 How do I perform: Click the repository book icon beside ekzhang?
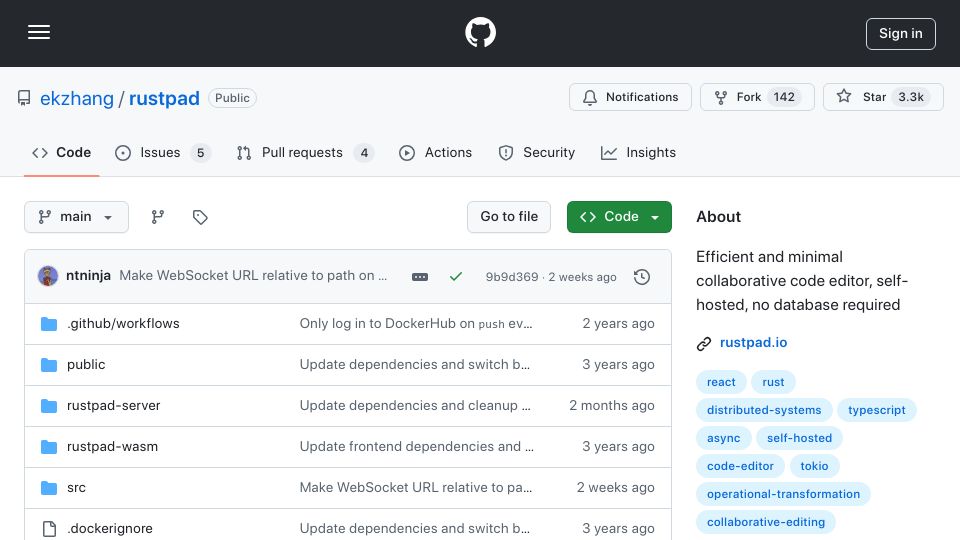[24, 98]
